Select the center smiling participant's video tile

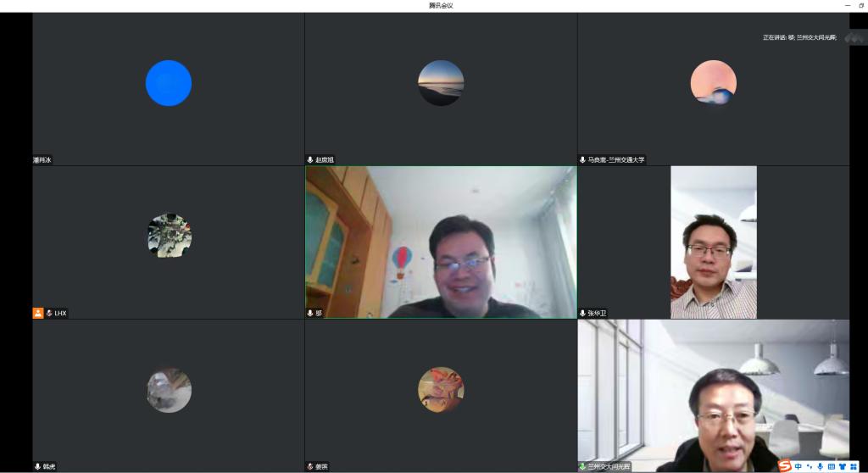tap(441, 242)
